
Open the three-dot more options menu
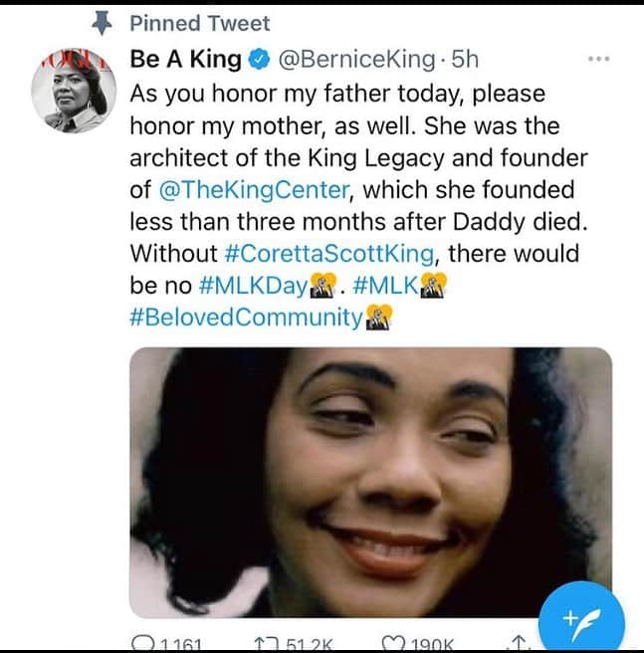pyautogui.click(x=599, y=59)
